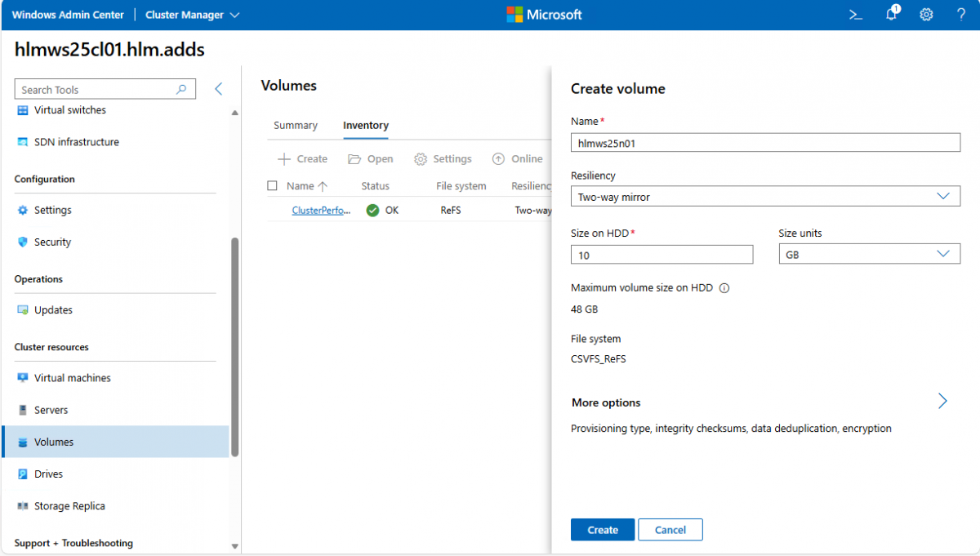Viewport: 980px width, 556px height.
Task: Open Drives in the sidebar
Action: pyautogui.click(x=48, y=474)
